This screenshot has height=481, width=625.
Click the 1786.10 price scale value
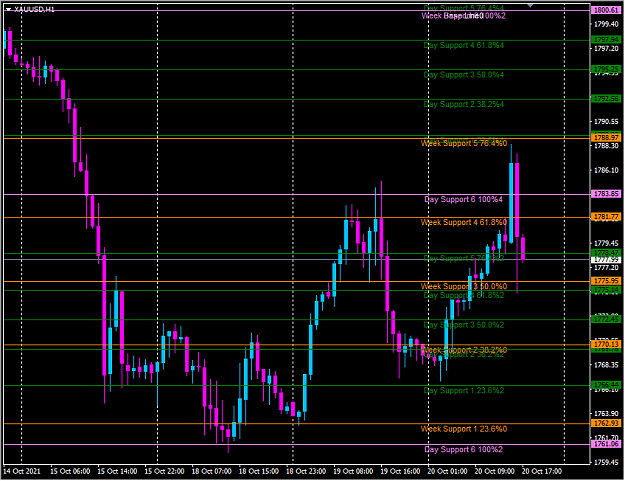(606, 171)
